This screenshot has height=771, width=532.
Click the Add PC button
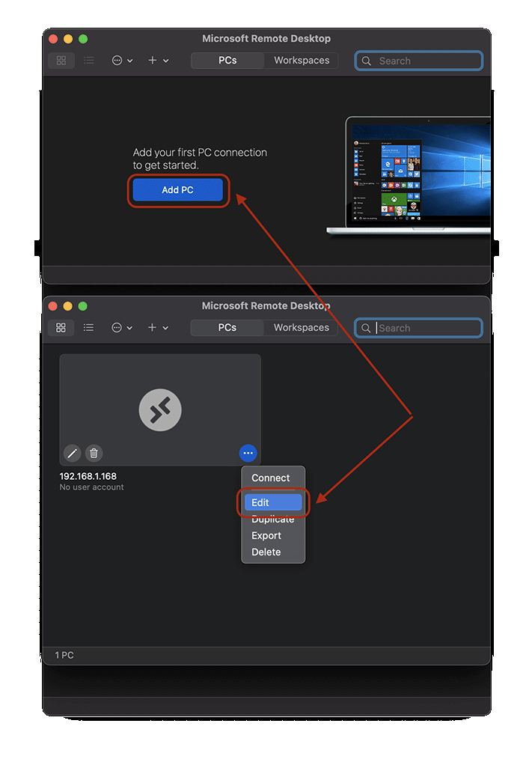[x=177, y=190]
